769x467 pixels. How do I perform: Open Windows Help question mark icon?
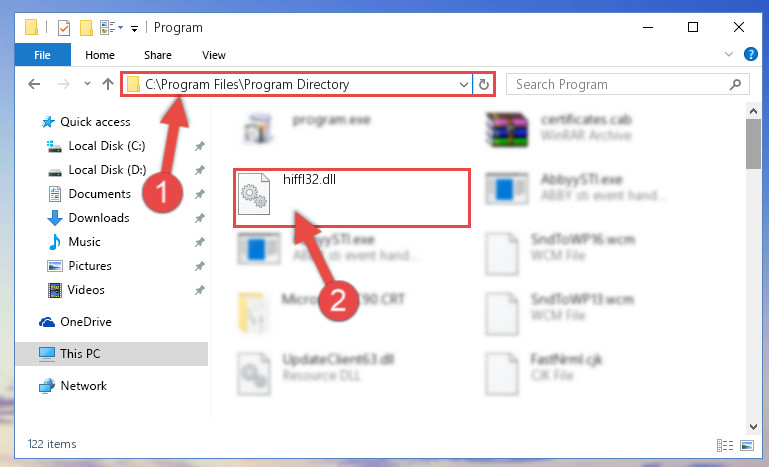click(750, 54)
